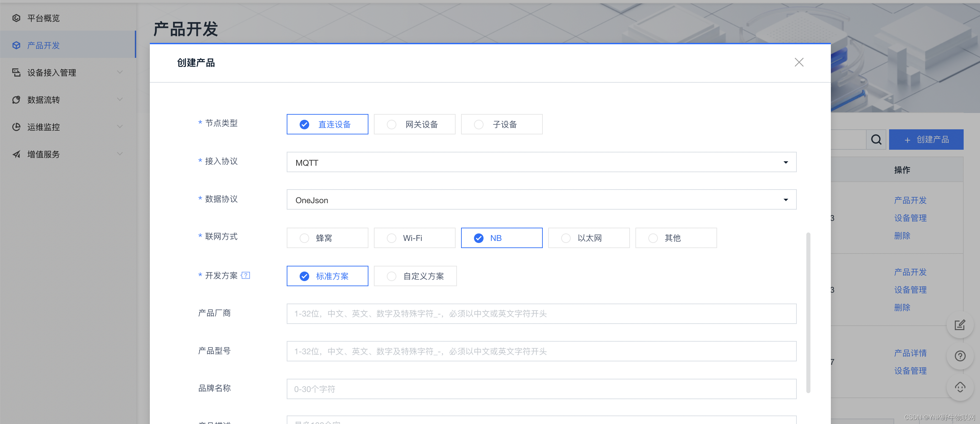The image size is (980, 424).
Task: Click the 增值服务 paper plane icon
Action: pos(16,154)
